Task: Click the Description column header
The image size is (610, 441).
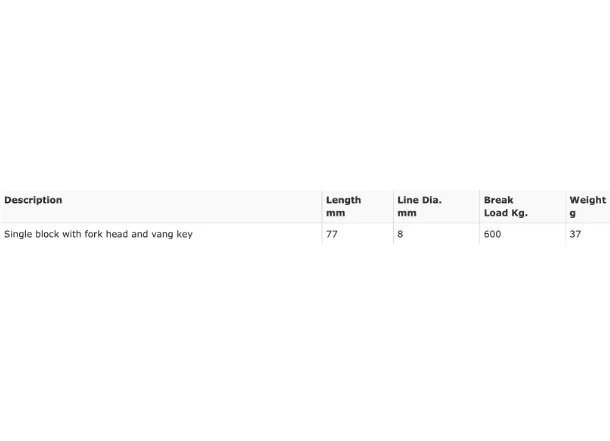Action: 33,200
